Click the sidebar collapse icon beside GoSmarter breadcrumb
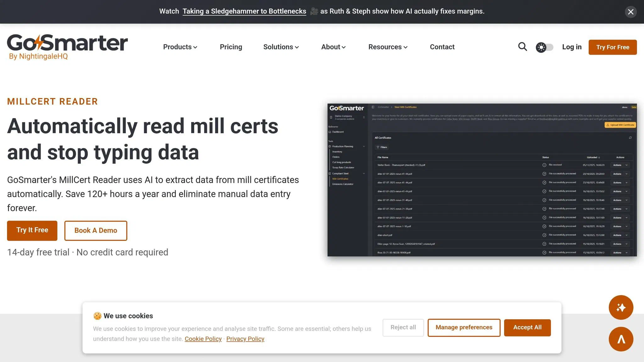The width and height of the screenshot is (644, 362). tap(372, 107)
